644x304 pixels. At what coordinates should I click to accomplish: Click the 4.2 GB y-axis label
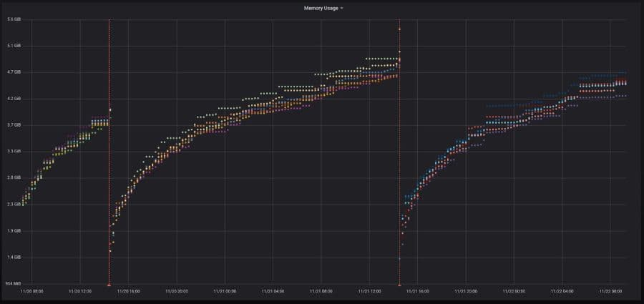[14, 99]
